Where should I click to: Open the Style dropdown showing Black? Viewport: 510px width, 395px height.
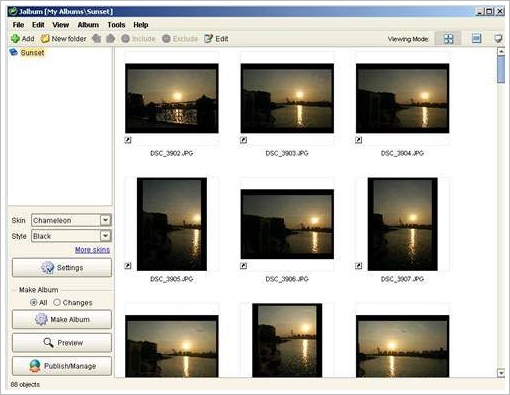pyautogui.click(x=71, y=236)
